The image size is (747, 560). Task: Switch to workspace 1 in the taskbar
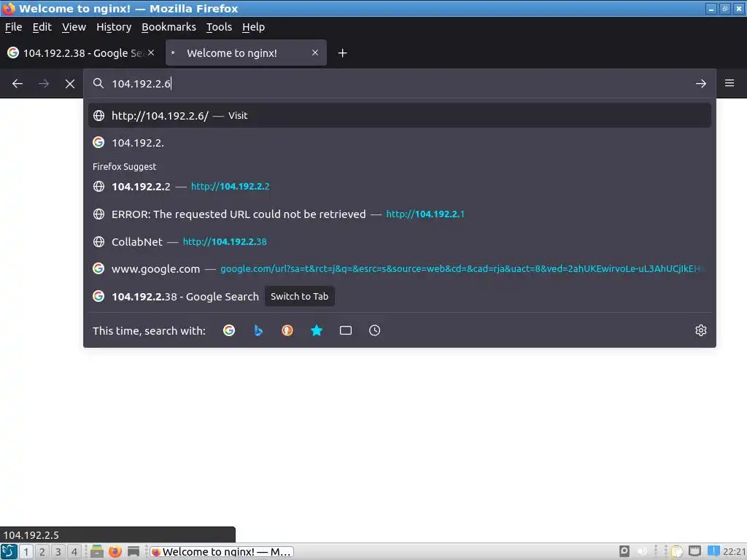tap(26, 552)
